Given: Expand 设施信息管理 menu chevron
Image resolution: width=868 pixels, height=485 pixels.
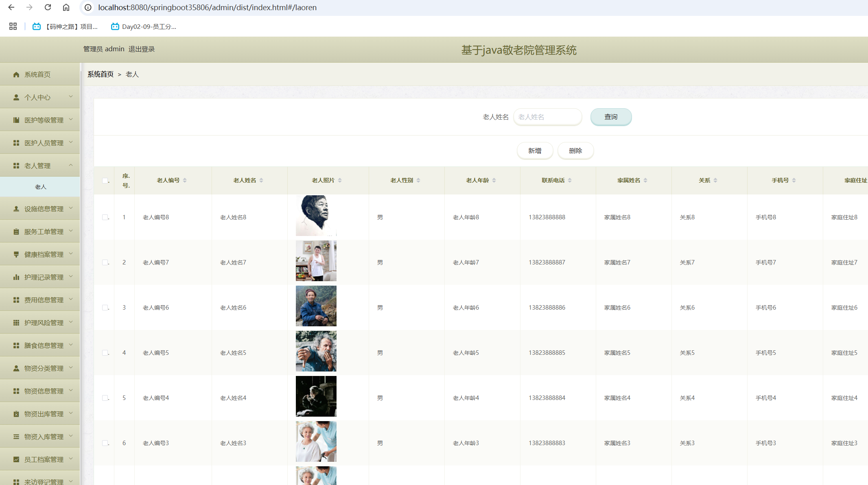Looking at the screenshot, I should coord(71,208).
